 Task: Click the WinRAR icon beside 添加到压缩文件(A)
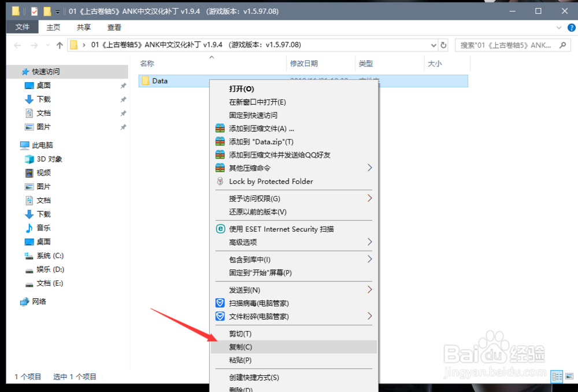click(220, 128)
